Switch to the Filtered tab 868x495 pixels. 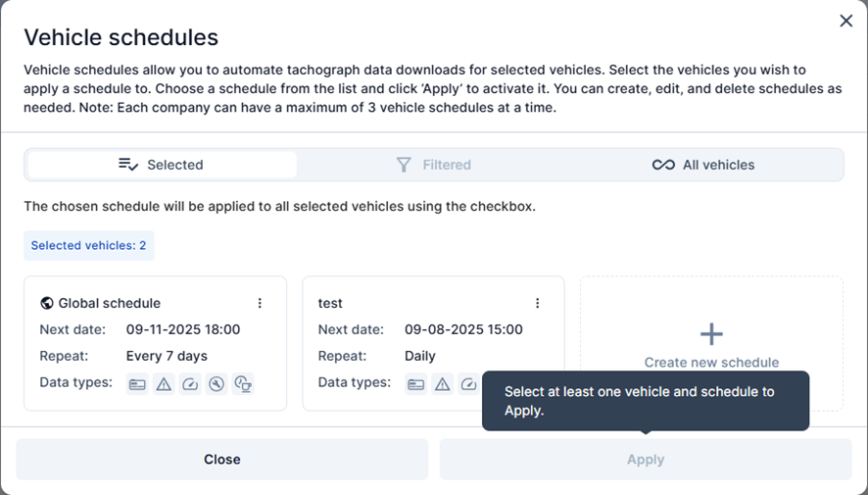(434, 165)
